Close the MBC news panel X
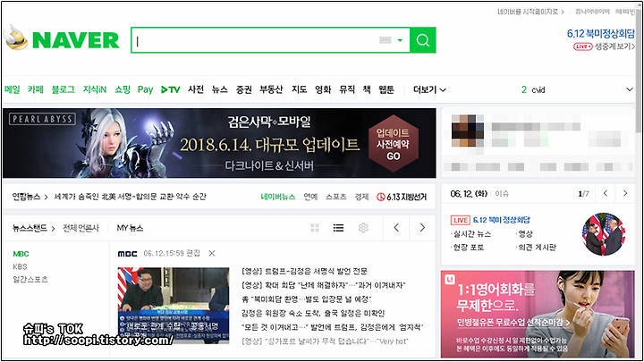Screen dimensions: 644x362 (x=212, y=253)
